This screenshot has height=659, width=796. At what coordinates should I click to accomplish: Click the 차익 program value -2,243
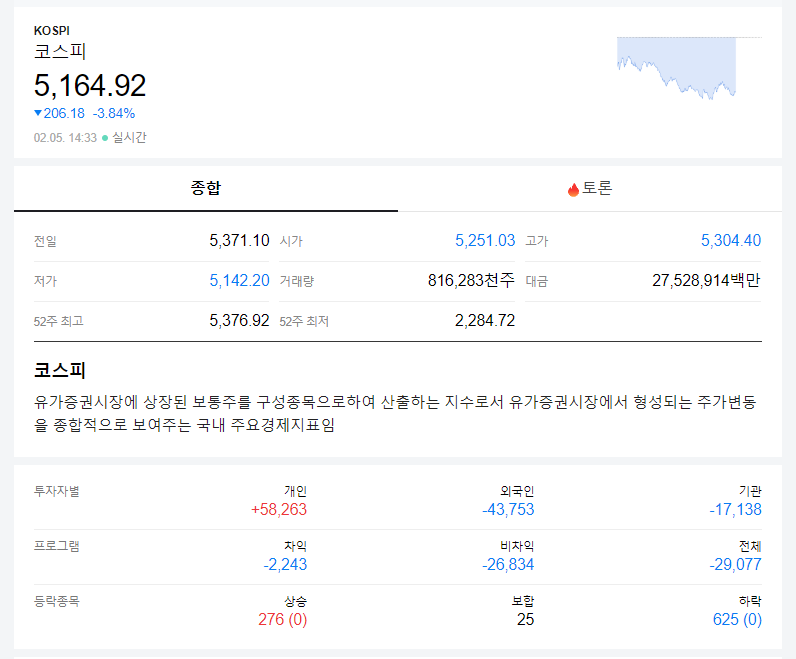pyautogui.click(x=285, y=564)
